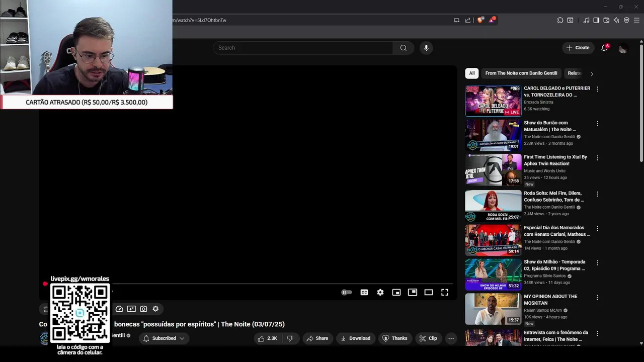Open the Show do Milhão 51:32 thumbnail
The height and width of the screenshot is (362, 644).
[493, 275]
